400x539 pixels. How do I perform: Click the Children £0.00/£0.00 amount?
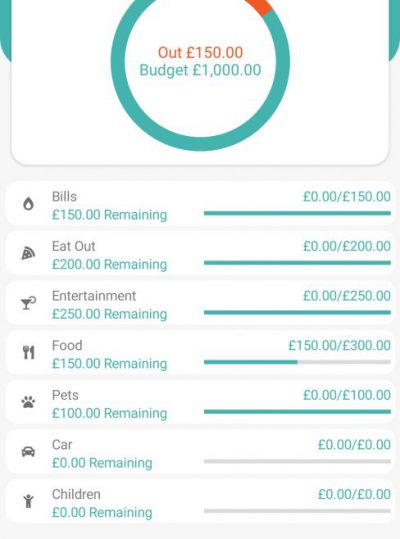[x=354, y=494]
